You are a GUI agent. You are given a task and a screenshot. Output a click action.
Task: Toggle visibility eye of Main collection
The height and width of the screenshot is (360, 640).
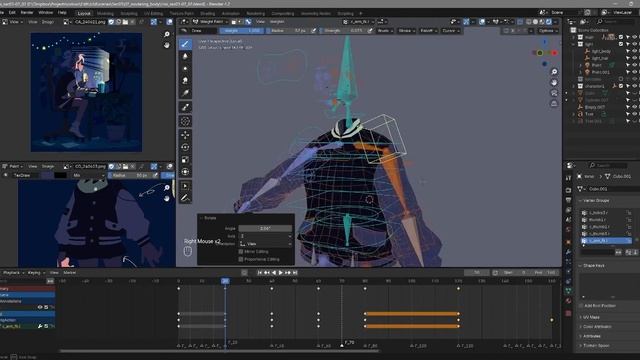[635, 37]
